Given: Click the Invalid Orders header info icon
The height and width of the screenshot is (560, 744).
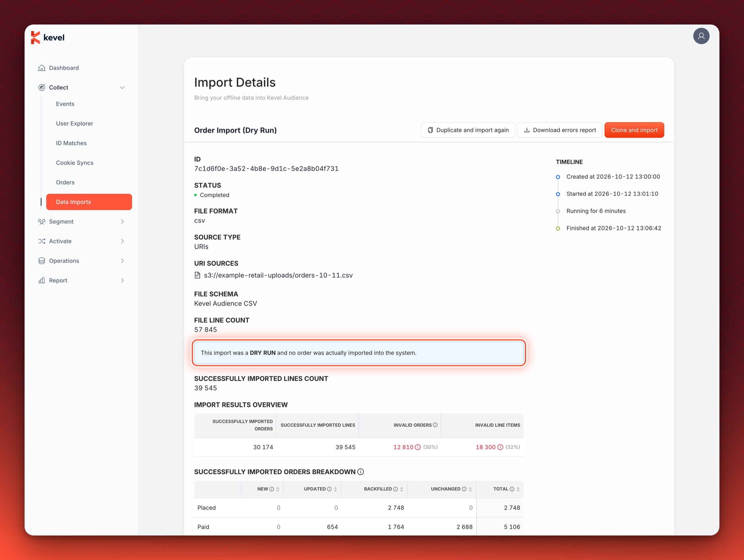Looking at the screenshot, I should pos(435,425).
